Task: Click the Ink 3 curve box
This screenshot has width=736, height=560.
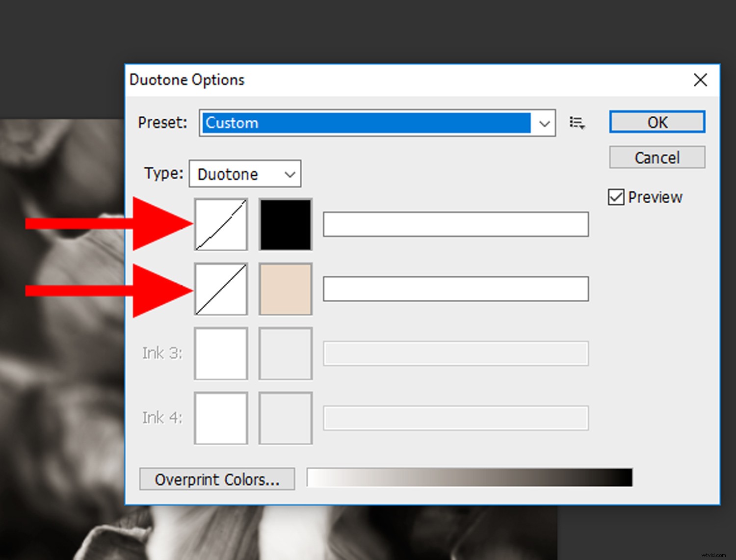Action: pyautogui.click(x=220, y=353)
